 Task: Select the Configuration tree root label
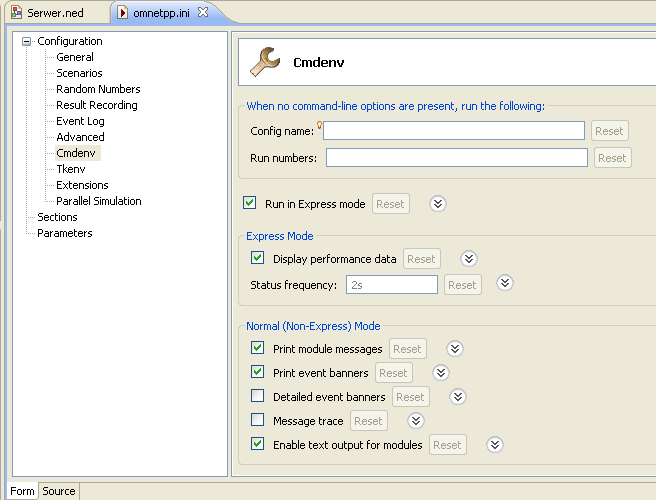(x=70, y=41)
